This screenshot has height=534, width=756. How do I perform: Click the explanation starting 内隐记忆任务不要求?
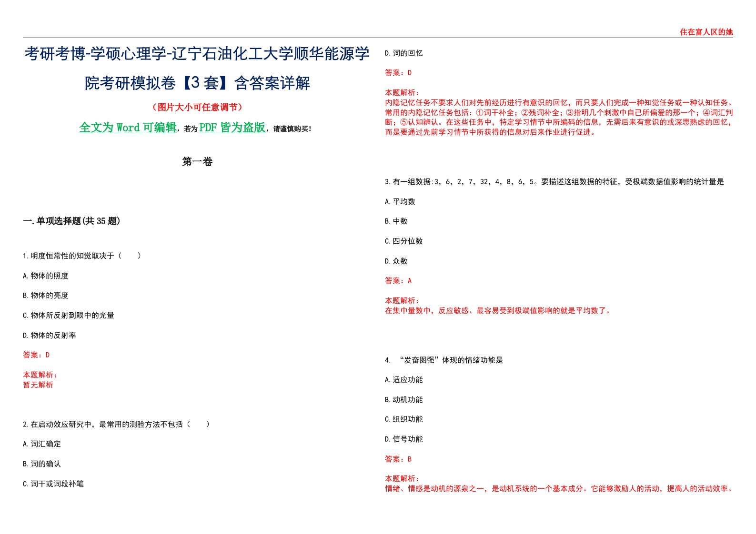click(559, 118)
